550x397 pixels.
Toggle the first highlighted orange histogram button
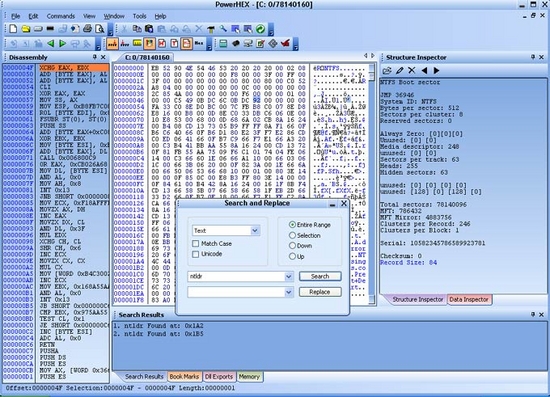[x=112, y=43]
